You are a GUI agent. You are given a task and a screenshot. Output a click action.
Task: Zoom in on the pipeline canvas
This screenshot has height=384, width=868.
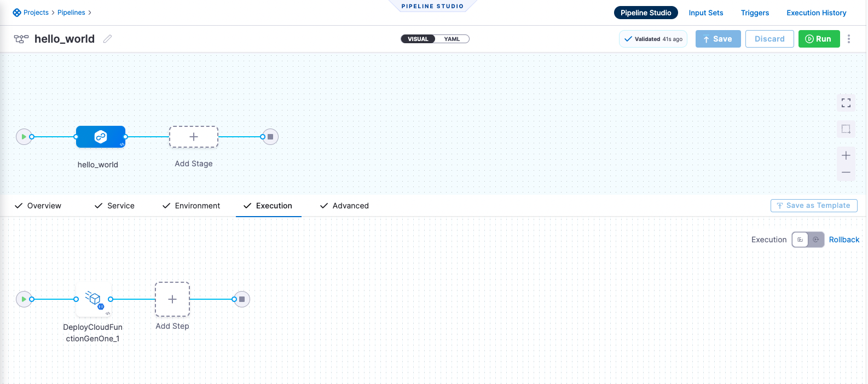click(846, 155)
